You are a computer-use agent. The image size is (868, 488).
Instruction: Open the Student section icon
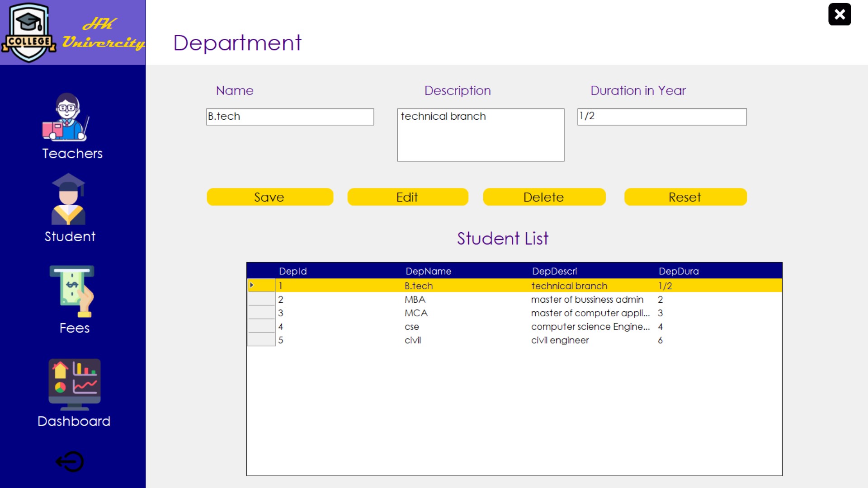click(x=68, y=199)
